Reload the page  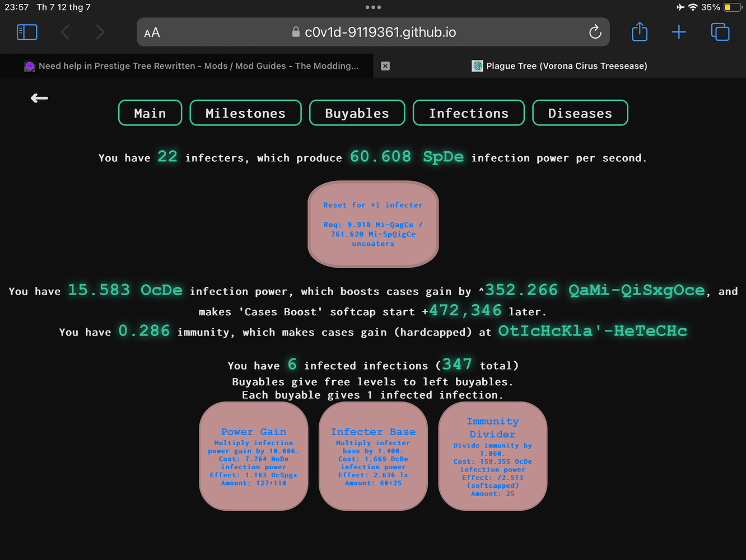(595, 32)
